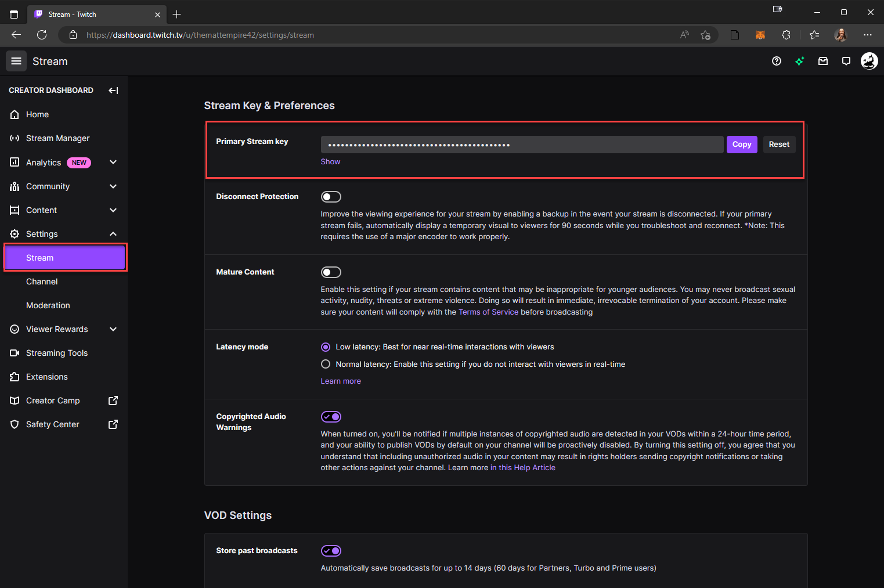
Task: Enable the Mature Content toggle
Action: pyautogui.click(x=331, y=272)
